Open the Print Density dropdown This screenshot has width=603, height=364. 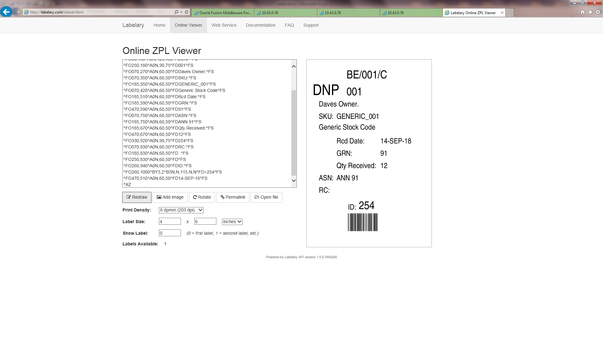pos(181,210)
